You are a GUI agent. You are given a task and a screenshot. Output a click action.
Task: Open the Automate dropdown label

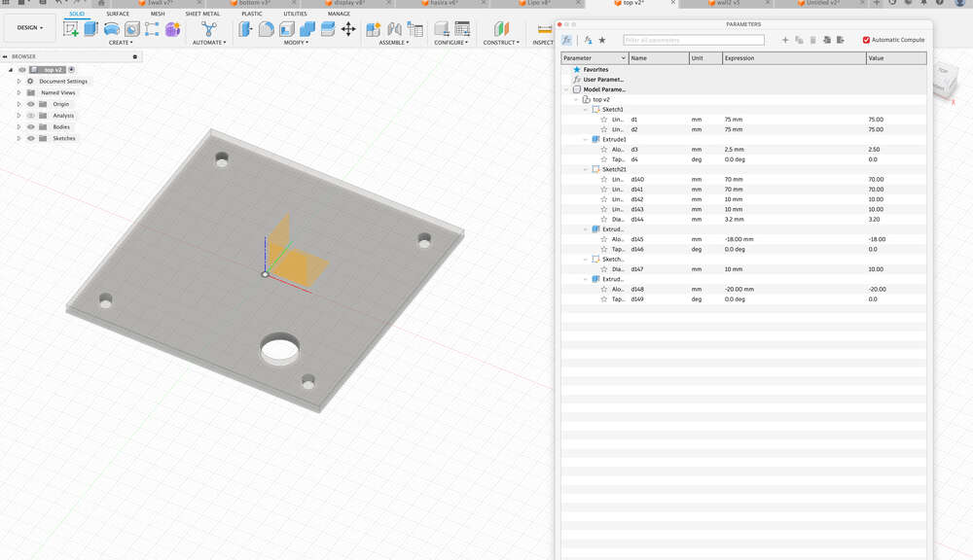(x=209, y=42)
